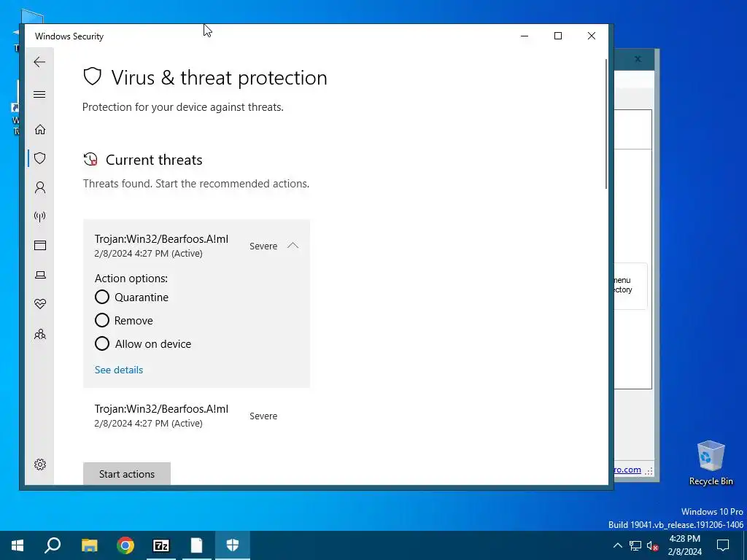Open Family options icon
This screenshot has height=560, width=747.
[40, 334]
